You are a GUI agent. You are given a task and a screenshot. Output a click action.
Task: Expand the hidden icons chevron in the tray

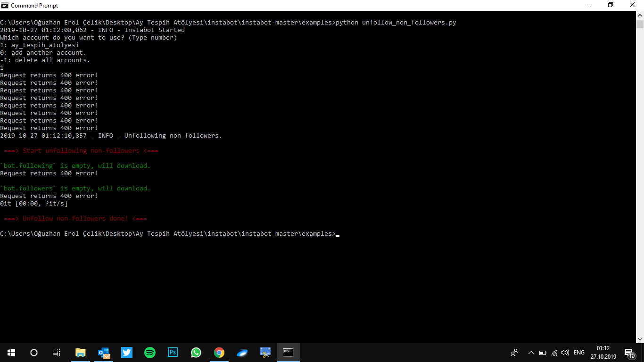[531, 352]
